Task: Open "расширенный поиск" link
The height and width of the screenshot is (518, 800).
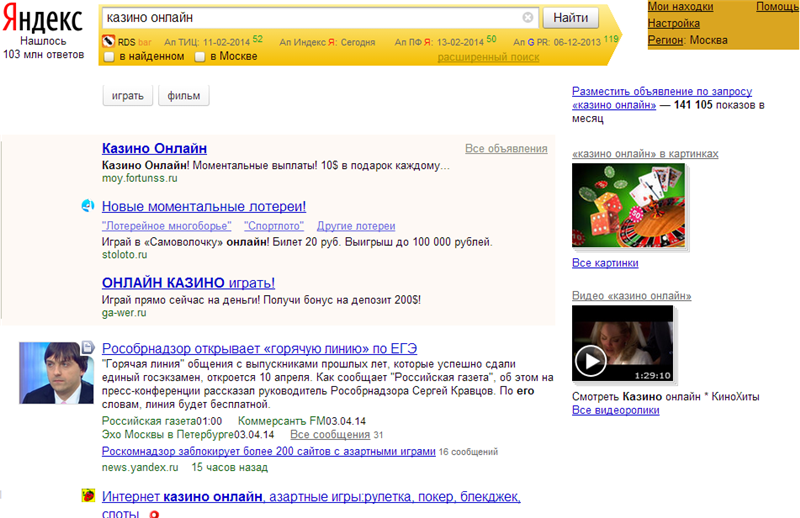Action: pyautogui.click(x=488, y=57)
